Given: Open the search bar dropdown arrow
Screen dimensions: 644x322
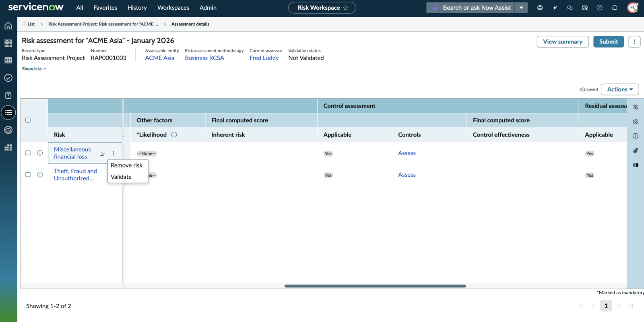Looking at the screenshot, I should point(521,8).
